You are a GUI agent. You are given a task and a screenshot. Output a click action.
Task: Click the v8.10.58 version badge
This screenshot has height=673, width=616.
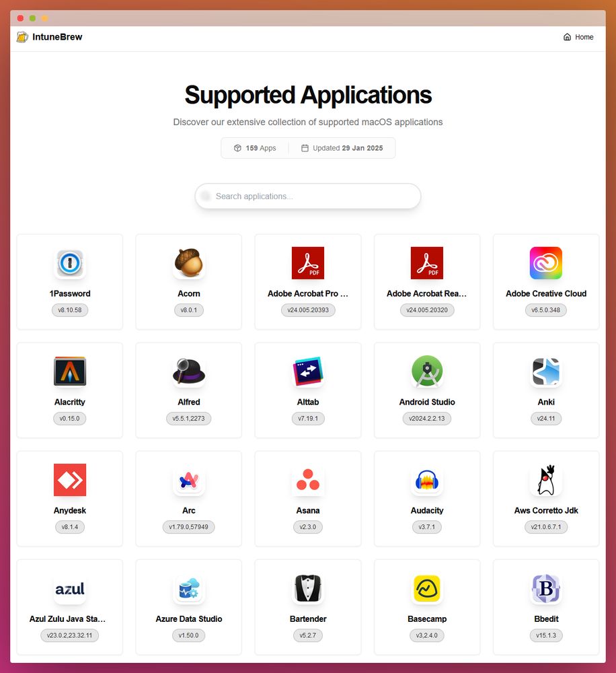(70, 310)
